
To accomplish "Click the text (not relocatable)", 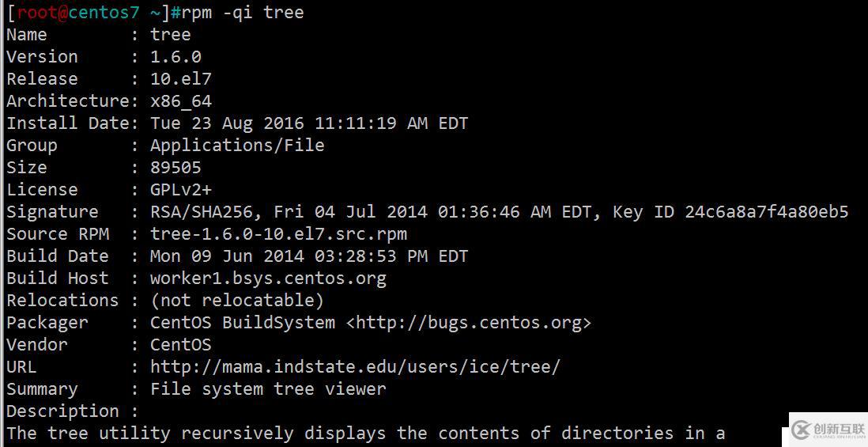I will pos(237,300).
